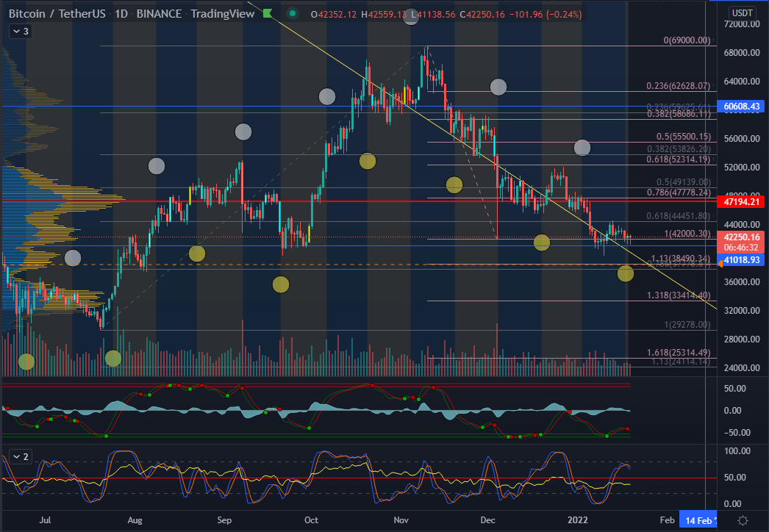769x532 pixels.
Task: Click the 2022 label on time axis
Action: (x=577, y=520)
